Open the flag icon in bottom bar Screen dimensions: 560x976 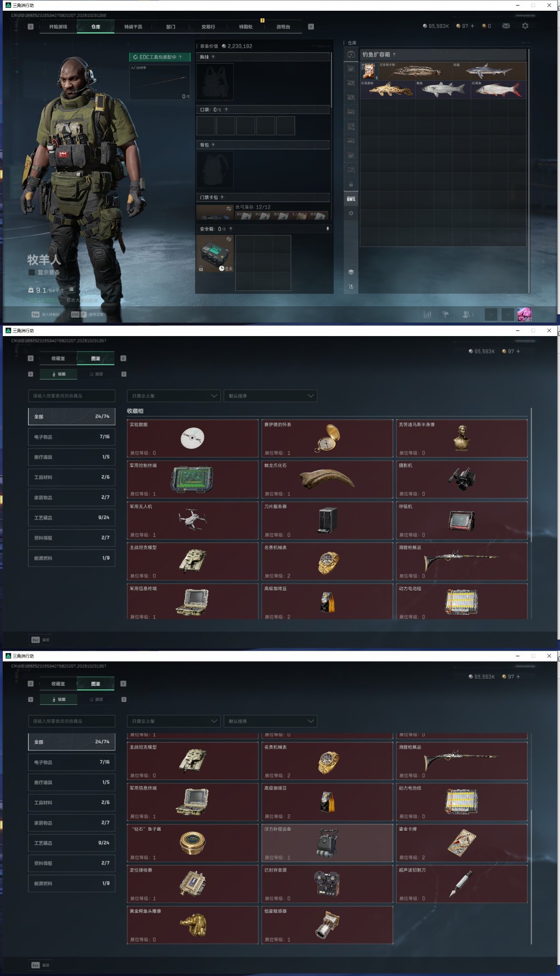tap(446, 315)
